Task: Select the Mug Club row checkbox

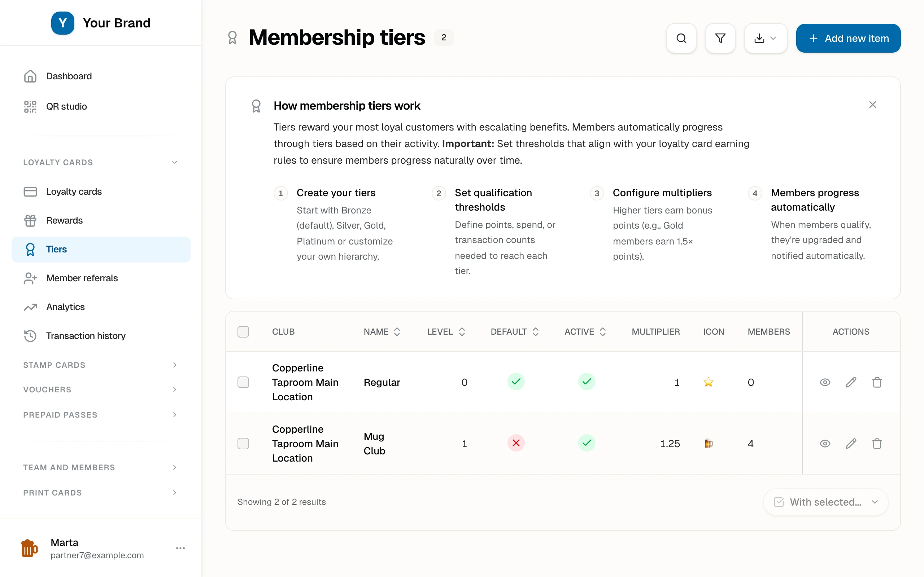Action: tap(243, 444)
